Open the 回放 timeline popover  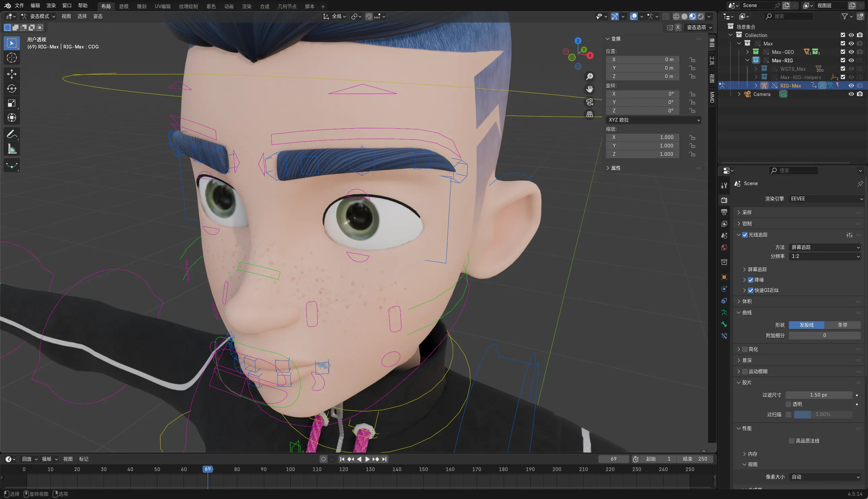click(30, 459)
